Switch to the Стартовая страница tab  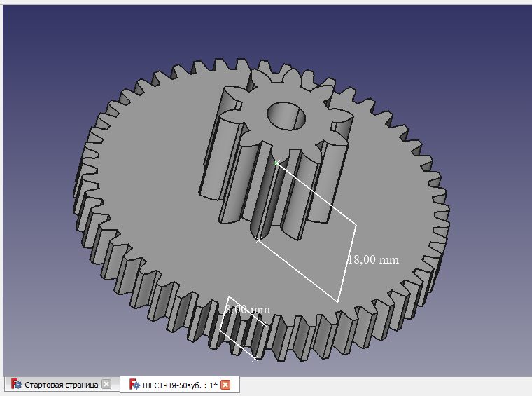(62, 385)
